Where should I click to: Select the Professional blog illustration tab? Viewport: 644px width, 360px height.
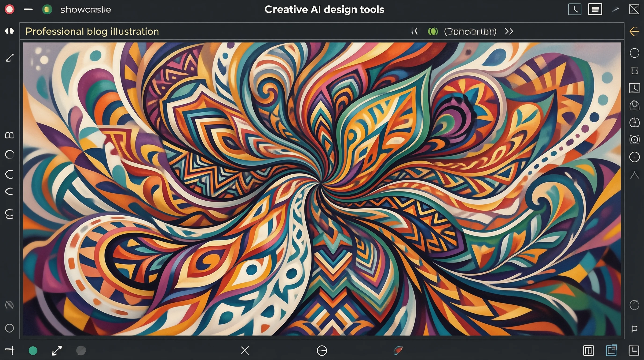point(92,31)
